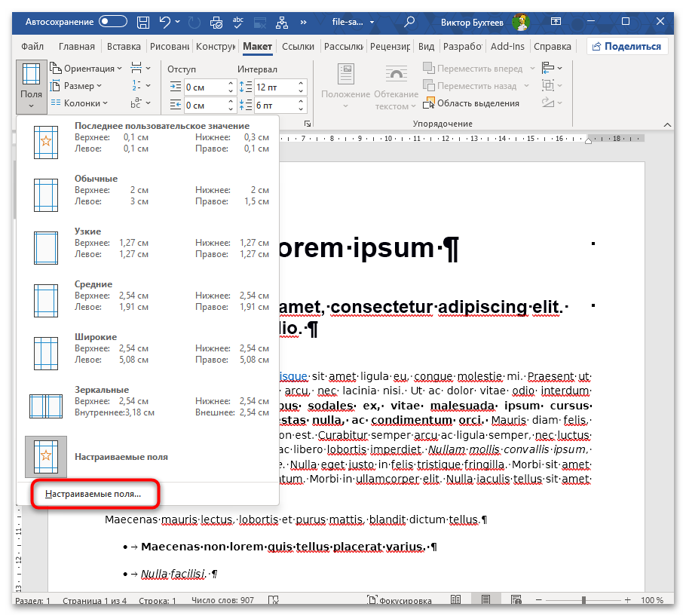
Task: Select Последнее пользовательское значение margins preset
Action: point(148,142)
